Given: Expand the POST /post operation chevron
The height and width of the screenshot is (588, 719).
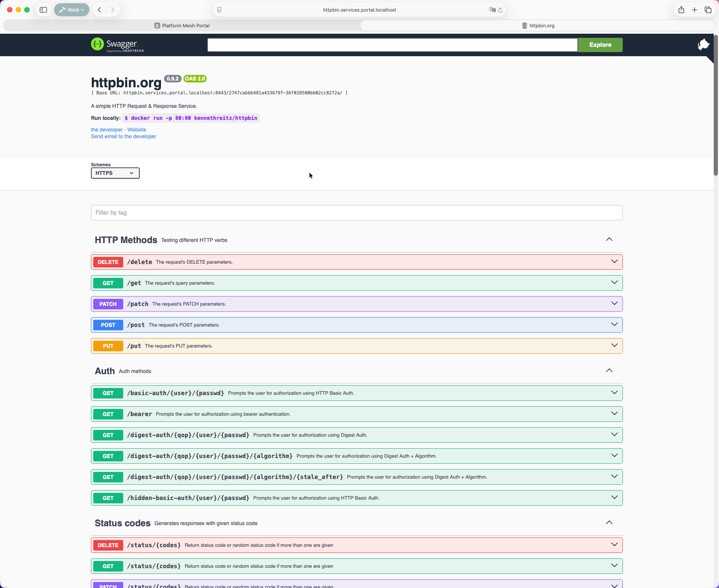Looking at the screenshot, I should 615,324.
